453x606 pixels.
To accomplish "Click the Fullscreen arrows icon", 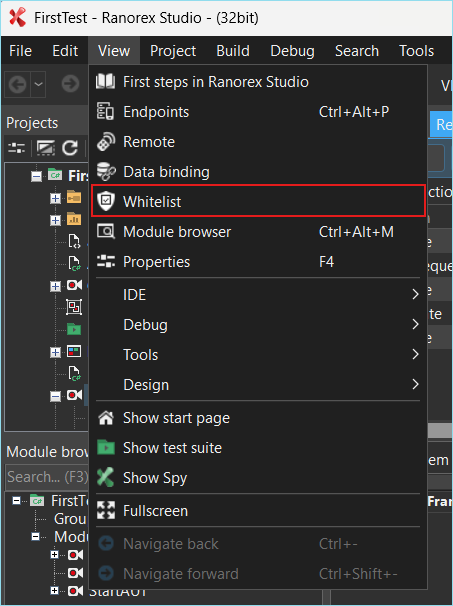I will [106, 510].
